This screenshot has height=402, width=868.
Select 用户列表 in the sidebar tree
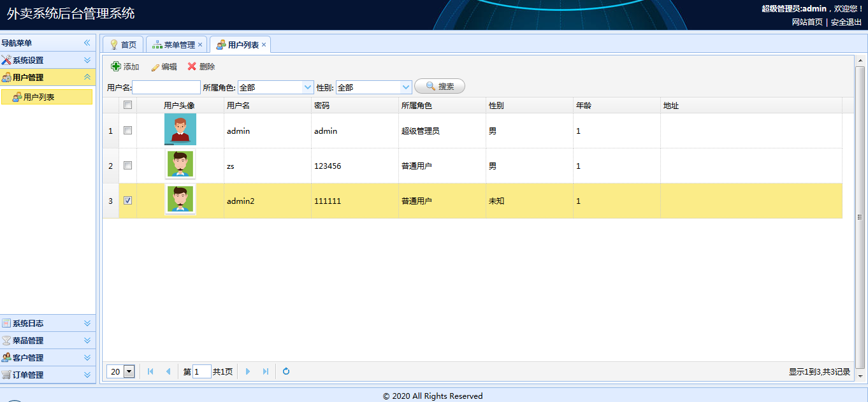point(39,97)
